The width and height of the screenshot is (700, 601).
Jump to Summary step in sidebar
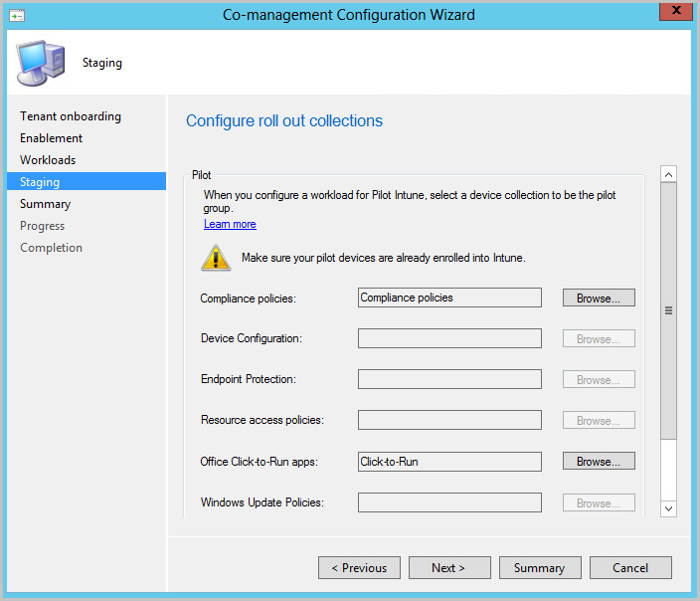pyautogui.click(x=46, y=204)
